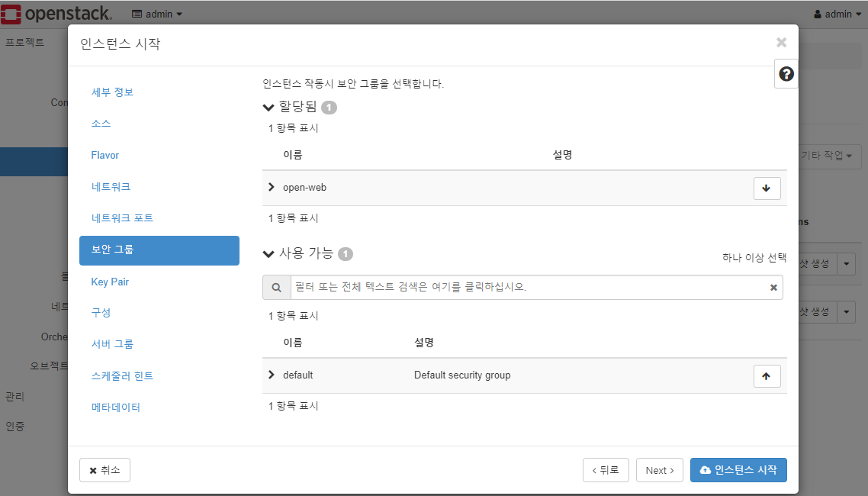
Task: Click the 설명 header in available table
Action: point(424,343)
